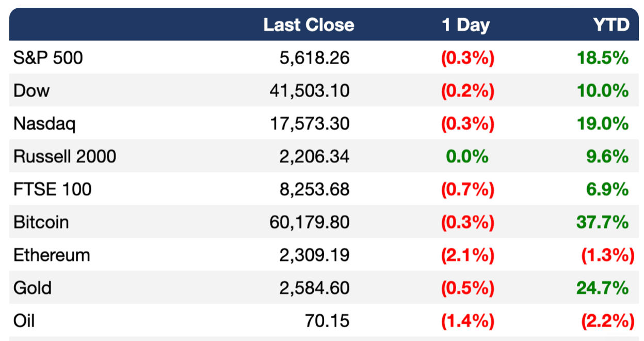This screenshot has height=341, width=644.
Task: Select the Ethereum row label
Action: [52, 255]
